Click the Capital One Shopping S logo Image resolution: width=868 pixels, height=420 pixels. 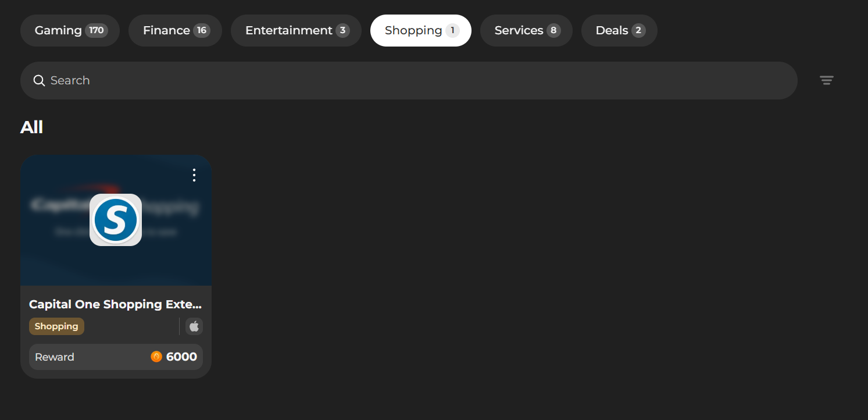[116, 220]
